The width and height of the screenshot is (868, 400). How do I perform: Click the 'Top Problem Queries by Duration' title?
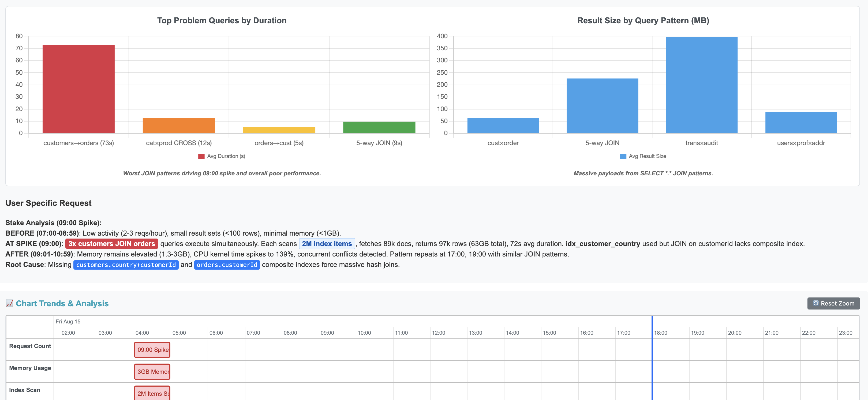click(222, 21)
